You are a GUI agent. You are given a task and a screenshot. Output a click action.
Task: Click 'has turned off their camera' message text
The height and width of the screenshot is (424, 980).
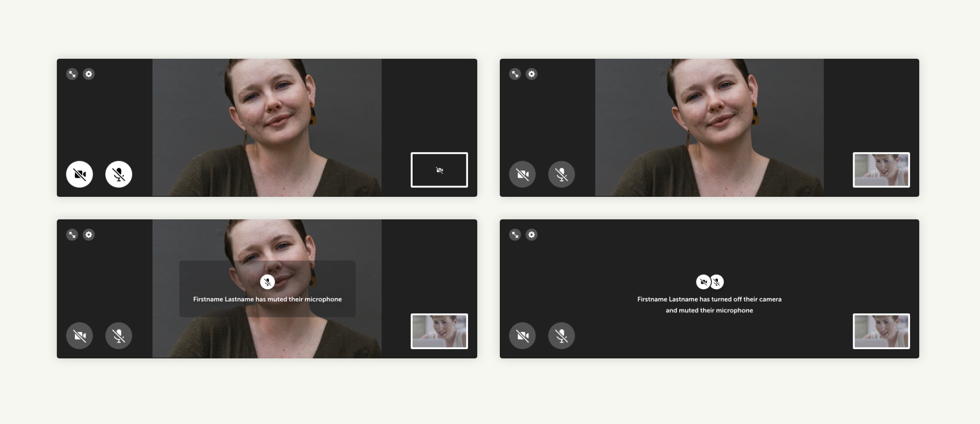point(740,299)
